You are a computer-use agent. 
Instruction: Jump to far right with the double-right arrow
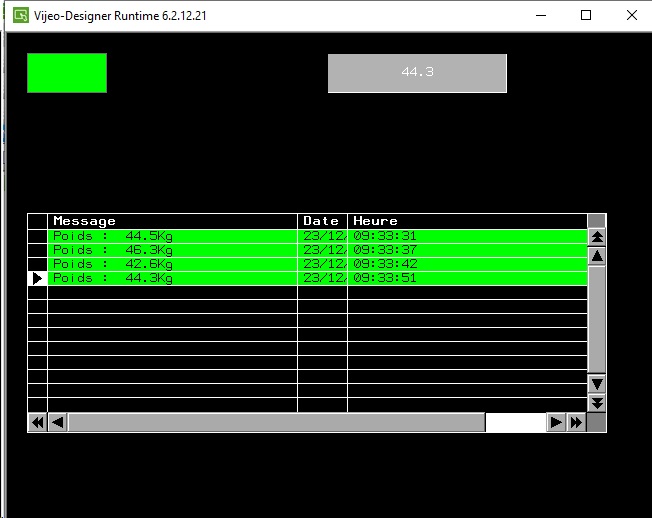[x=576, y=423]
